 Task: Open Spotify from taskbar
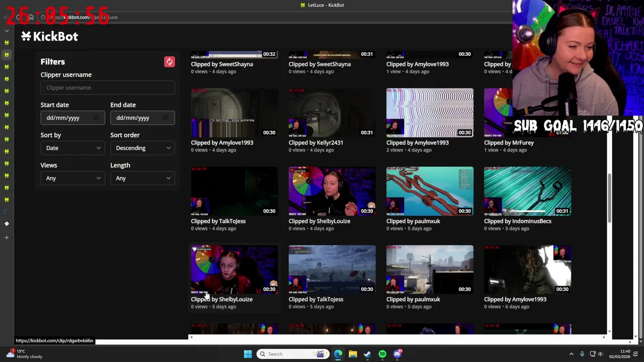coord(382,354)
